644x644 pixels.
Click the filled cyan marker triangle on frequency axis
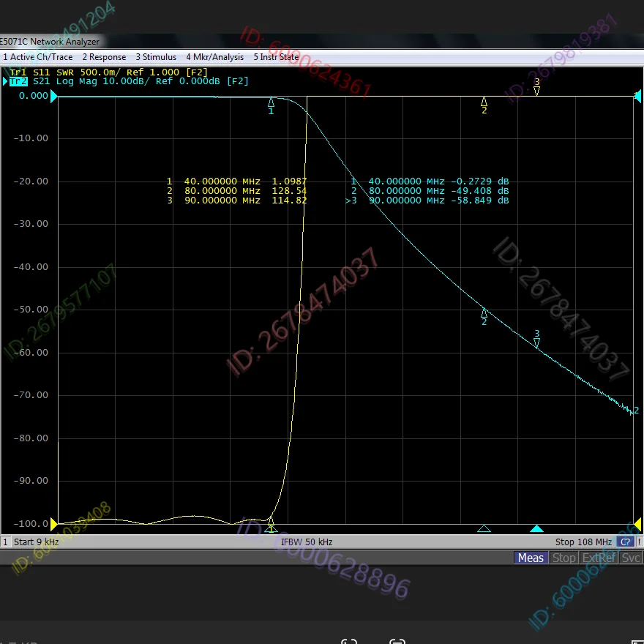tap(536, 528)
